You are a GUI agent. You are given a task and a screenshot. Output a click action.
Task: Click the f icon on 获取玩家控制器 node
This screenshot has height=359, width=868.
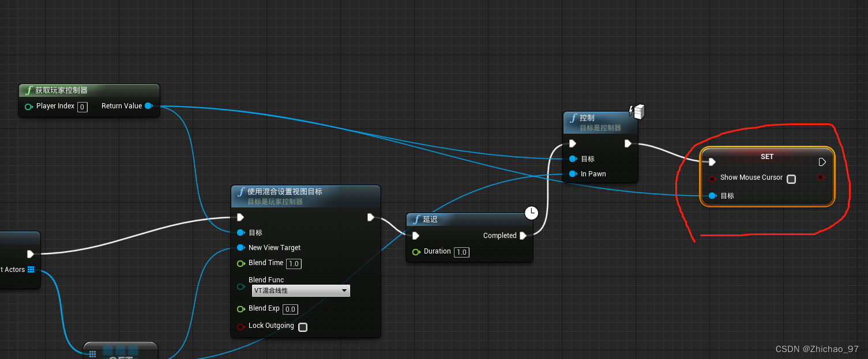pyautogui.click(x=28, y=90)
